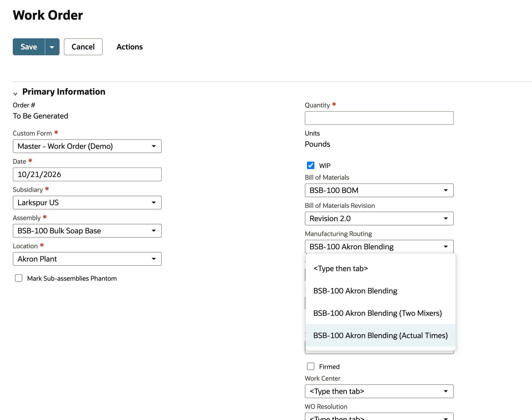Enable Mark Sub-assemblies Phantom checkbox
Viewport: 532px width, 420px height.
[x=19, y=278]
